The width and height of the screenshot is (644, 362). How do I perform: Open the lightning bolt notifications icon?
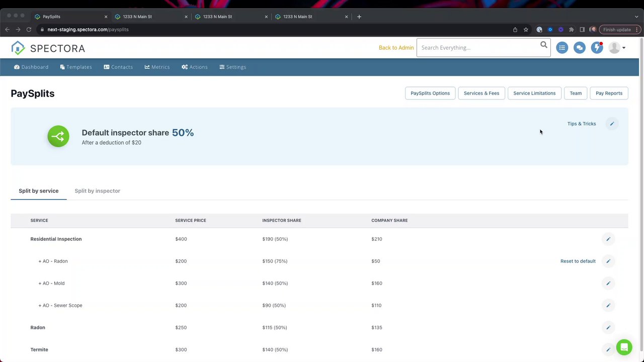pyautogui.click(x=597, y=48)
